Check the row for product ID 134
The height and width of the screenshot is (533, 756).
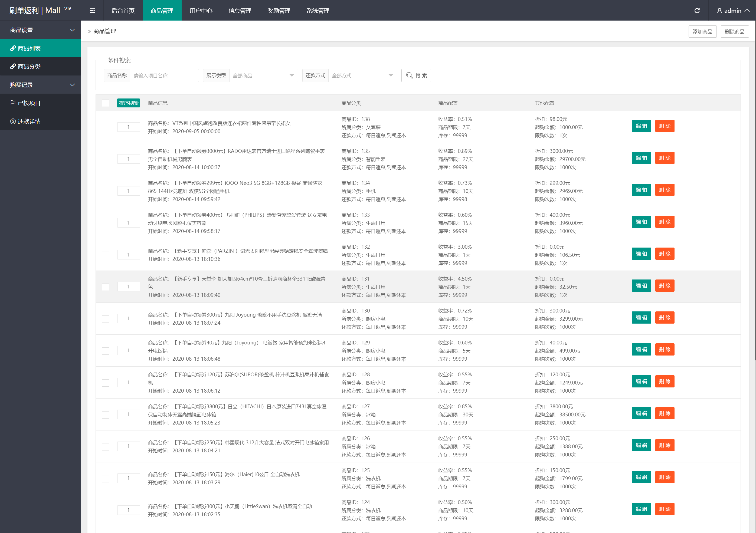click(x=105, y=191)
